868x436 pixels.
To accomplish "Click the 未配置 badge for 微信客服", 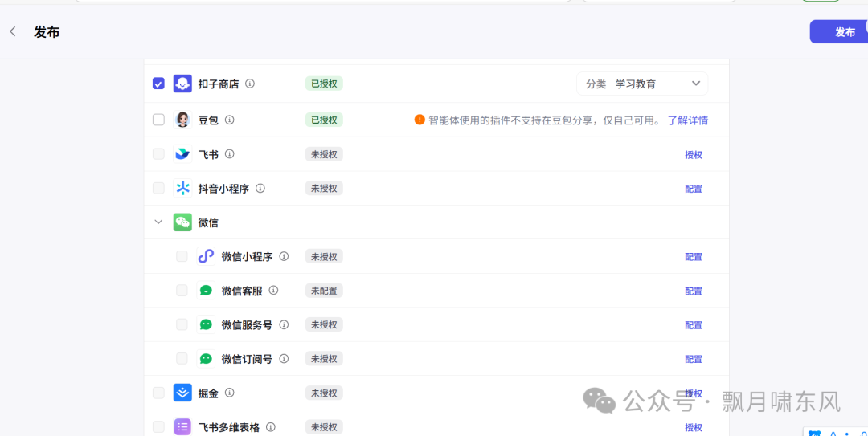I will 324,291.
